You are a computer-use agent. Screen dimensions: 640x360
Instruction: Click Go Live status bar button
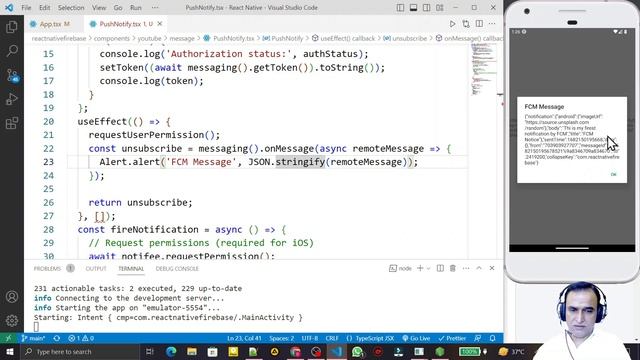[x=416, y=338]
